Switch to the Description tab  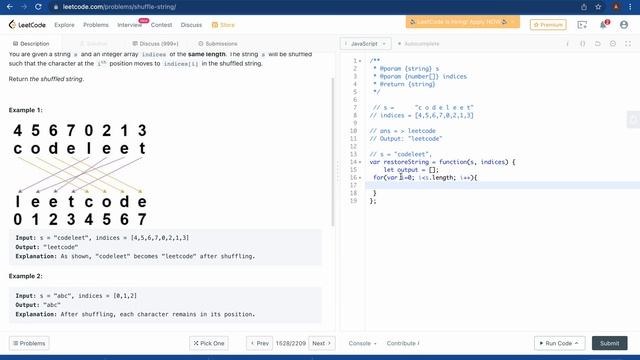point(31,44)
